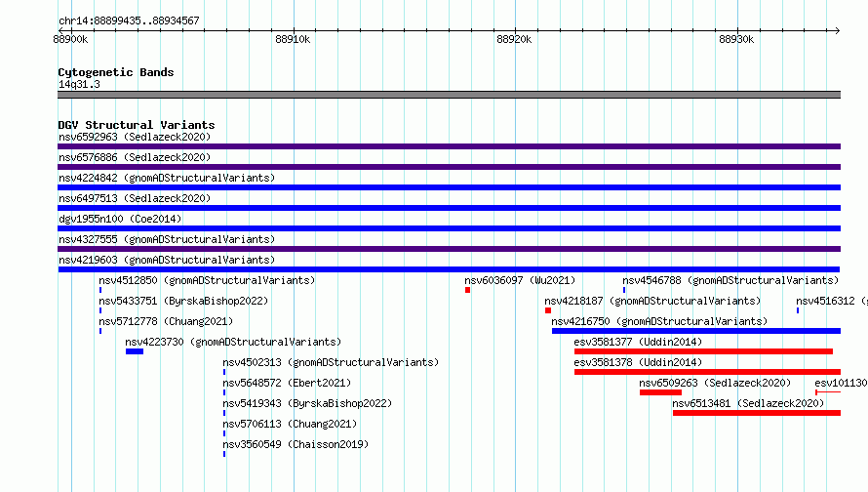Click the DGV Structural Variants track title
The height and width of the screenshot is (492, 868).
coord(137,125)
